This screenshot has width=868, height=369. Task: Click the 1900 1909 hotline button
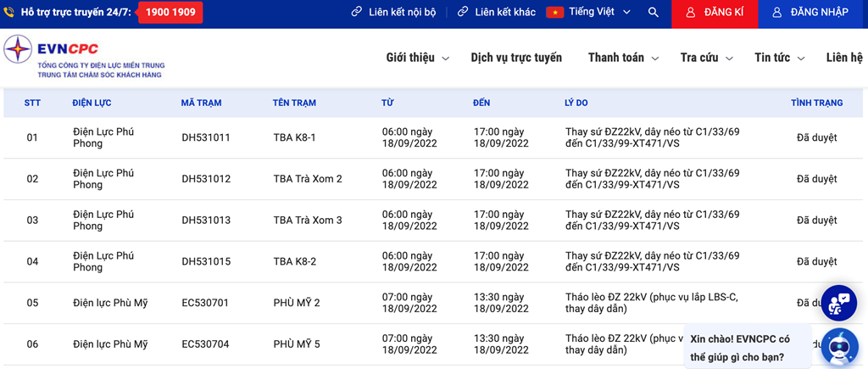click(170, 12)
